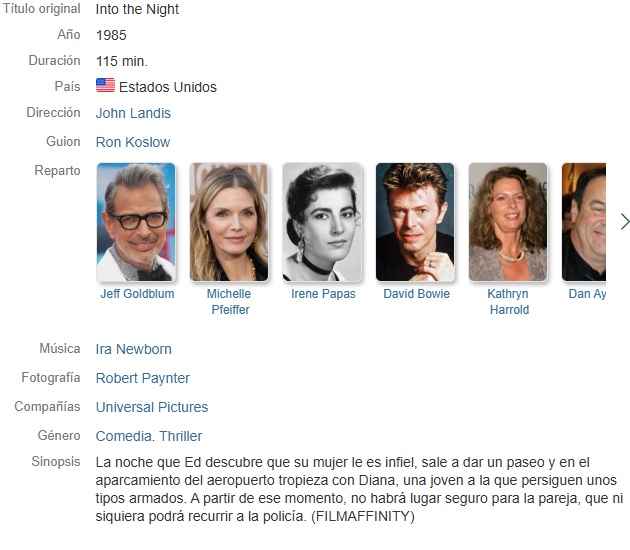Image resolution: width=630 pixels, height=550 pixels.
Task: Click the David Bowie name link
Action: click(416, 294)
